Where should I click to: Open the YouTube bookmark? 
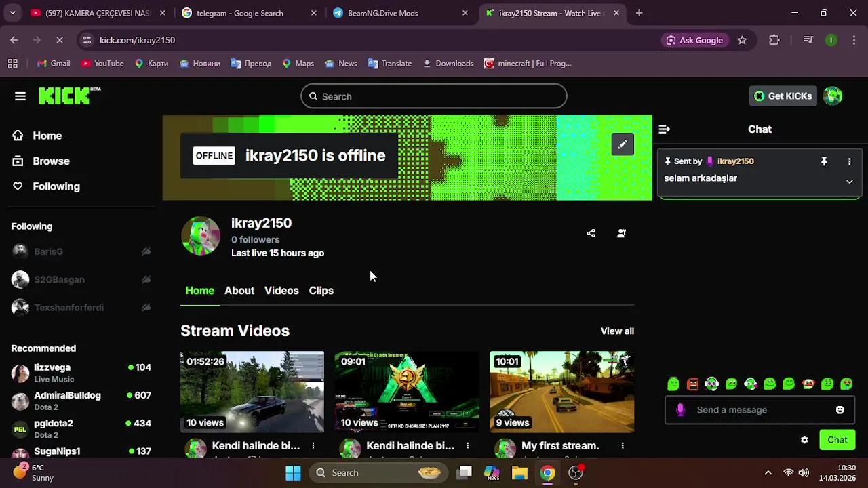[102, 64]
